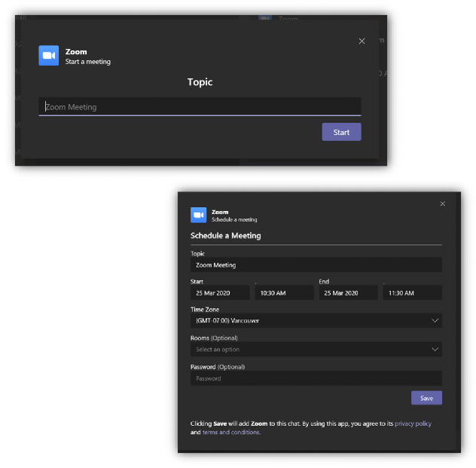Click the Topic heading in Start dialog

click(200, 81)
